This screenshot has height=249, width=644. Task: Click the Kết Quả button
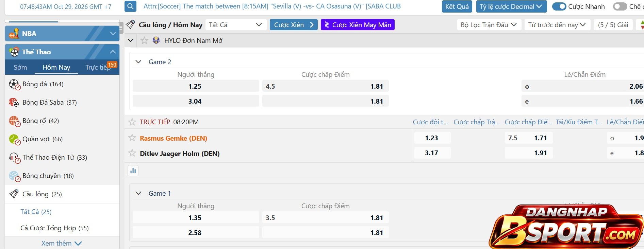[457, 6]
